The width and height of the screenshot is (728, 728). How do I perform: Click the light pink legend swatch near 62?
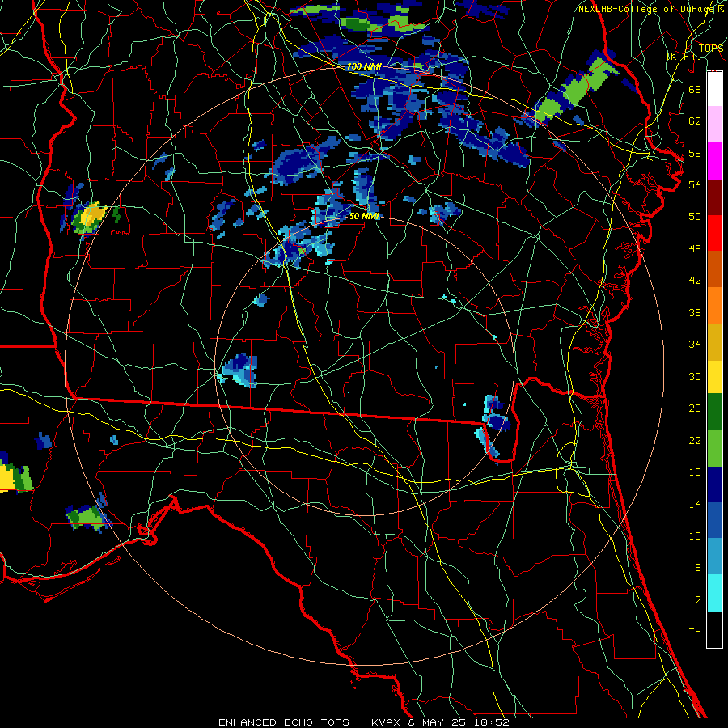pyautogui.click(x=714, y=125)
